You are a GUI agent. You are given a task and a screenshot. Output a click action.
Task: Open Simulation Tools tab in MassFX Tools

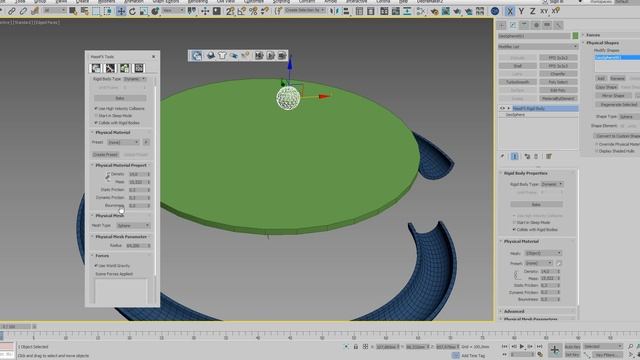click(110, 68)
